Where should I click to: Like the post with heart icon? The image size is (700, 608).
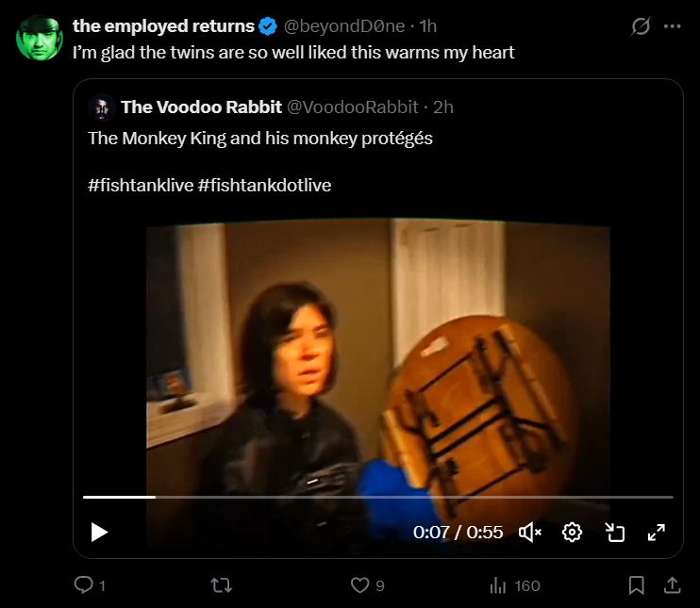(359, 585)
